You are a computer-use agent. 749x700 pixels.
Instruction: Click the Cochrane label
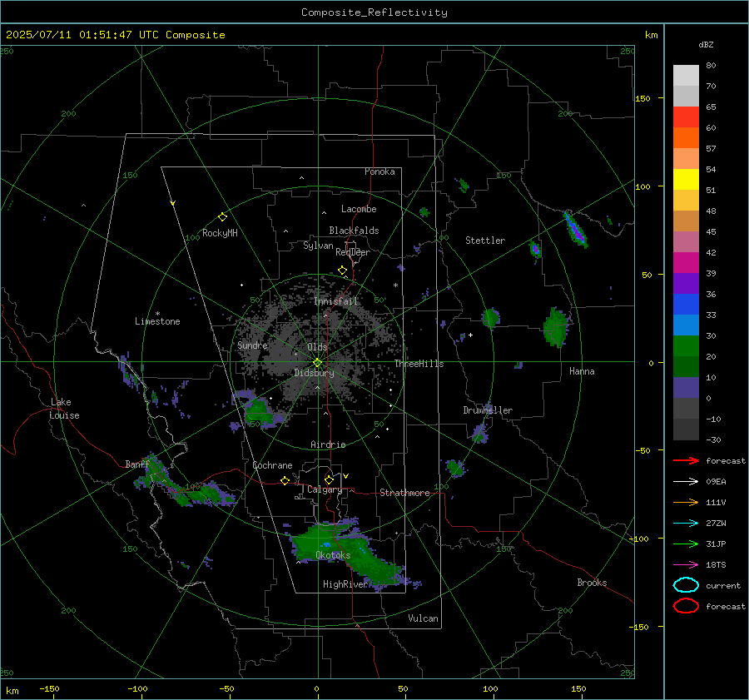(272, 465)
